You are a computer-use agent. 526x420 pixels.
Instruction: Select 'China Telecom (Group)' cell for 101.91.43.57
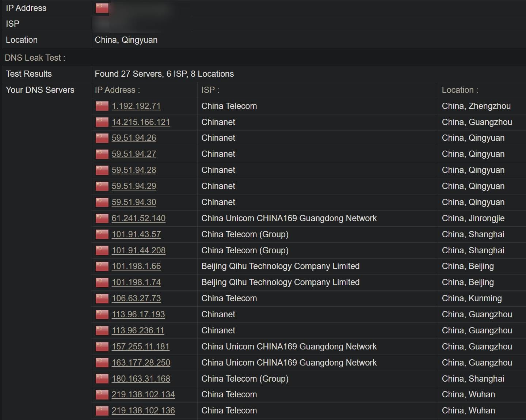(245, 234)
